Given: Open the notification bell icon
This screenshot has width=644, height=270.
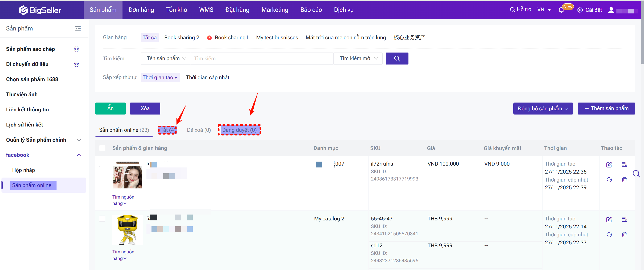Looking at the screenshot, I should pyautogui.click(x=561, y=10).
